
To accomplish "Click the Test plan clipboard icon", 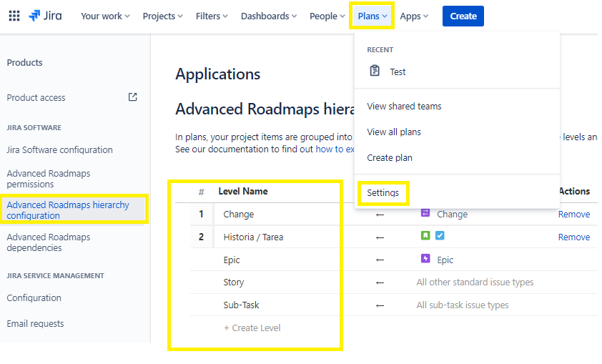I will tap(375, 71).
